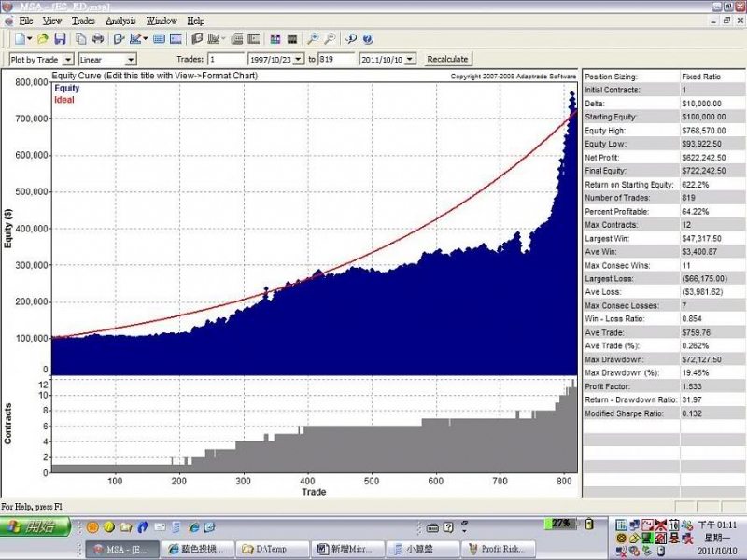Switch to the D:\Temp taskbar window
The image size is (747, 560).
[x=273, y=549]
